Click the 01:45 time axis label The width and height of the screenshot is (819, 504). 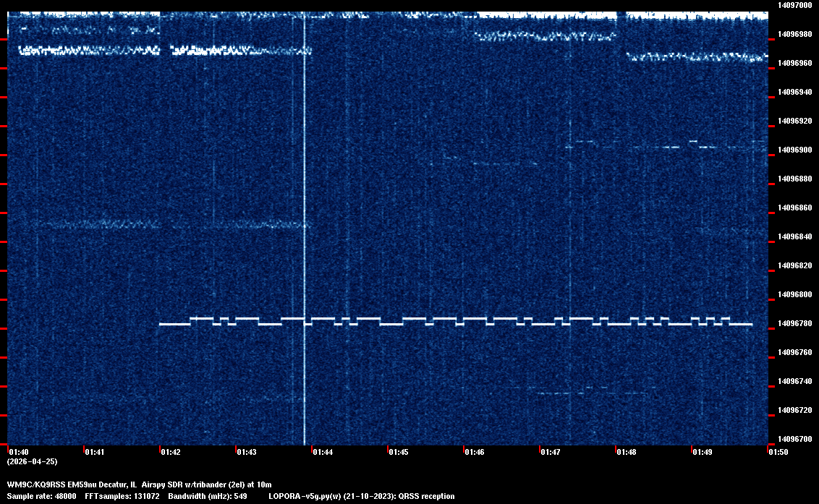399,452
